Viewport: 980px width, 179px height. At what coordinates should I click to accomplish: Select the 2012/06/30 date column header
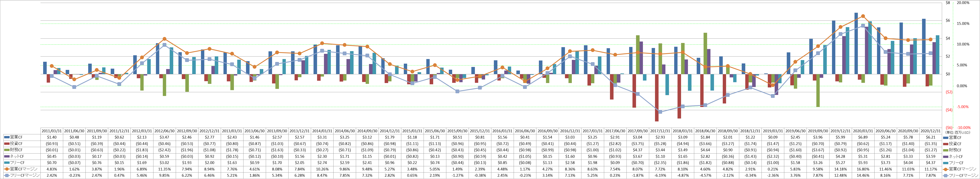point(164,131)
